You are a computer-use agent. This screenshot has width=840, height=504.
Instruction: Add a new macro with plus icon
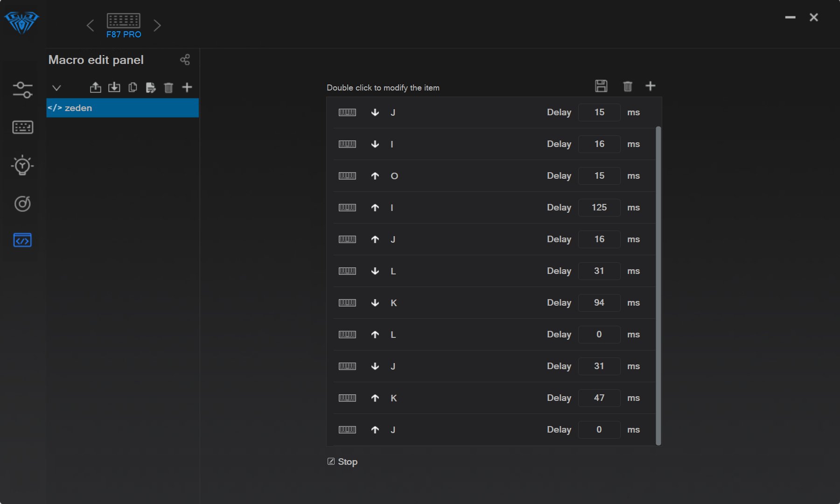coord(187,87)
